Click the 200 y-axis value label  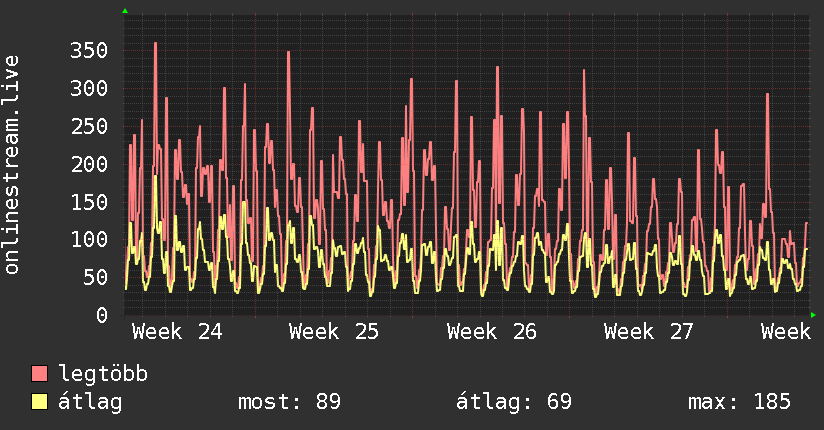(89, 164)
